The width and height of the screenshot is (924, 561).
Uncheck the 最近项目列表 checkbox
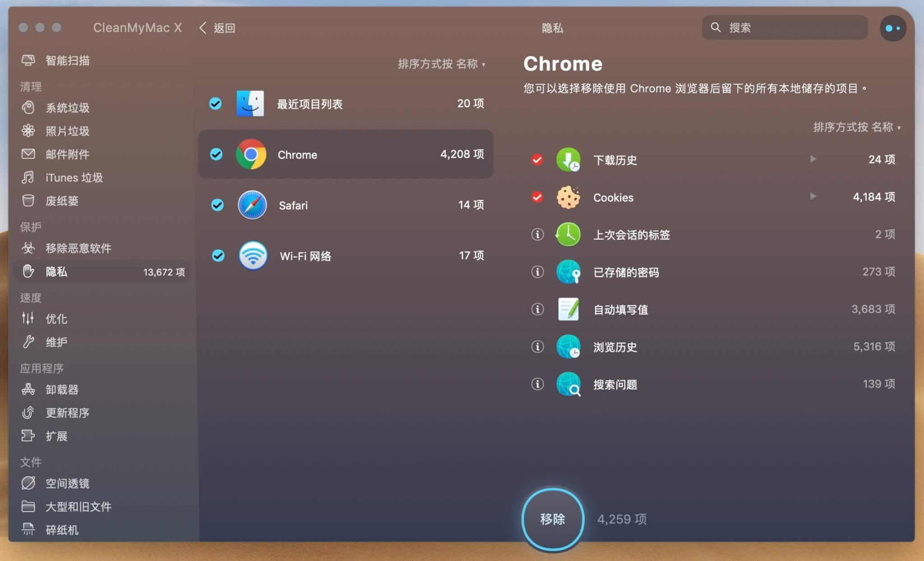click(215, 103)
